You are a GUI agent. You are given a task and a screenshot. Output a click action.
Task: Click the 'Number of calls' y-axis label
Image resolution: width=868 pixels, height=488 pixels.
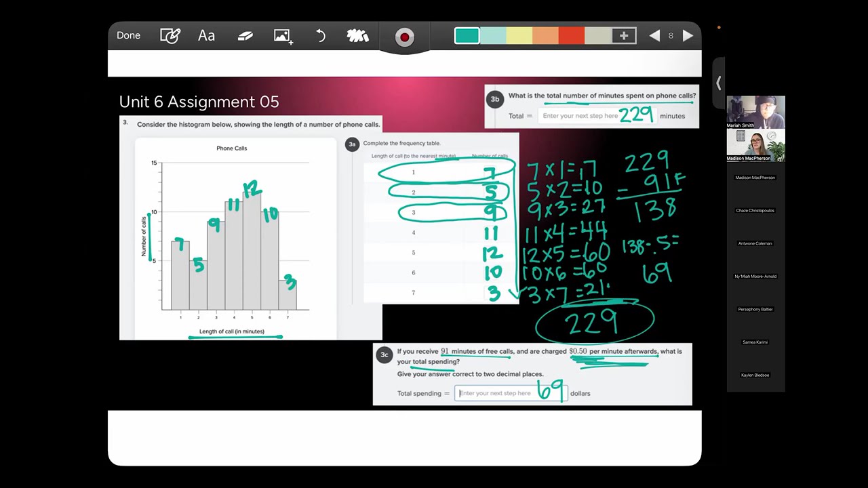[x=144, y=237]
